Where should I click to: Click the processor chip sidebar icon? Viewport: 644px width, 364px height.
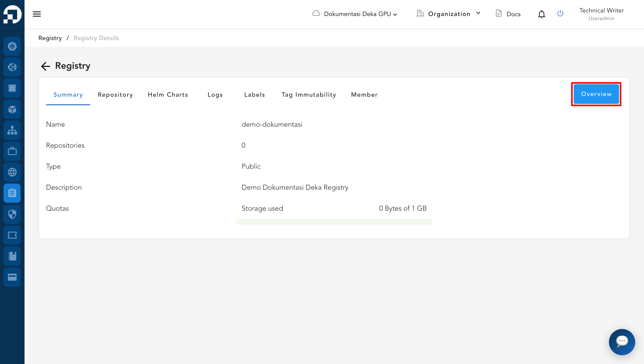[12, 88]
